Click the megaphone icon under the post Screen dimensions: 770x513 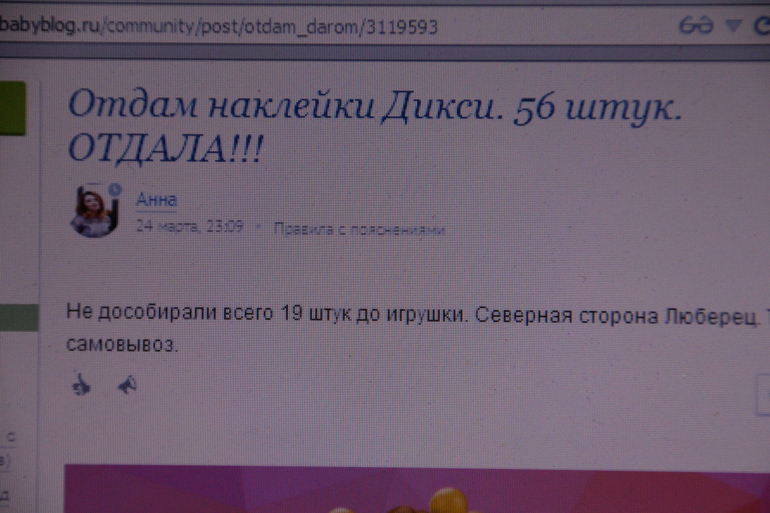click(127, 384)
